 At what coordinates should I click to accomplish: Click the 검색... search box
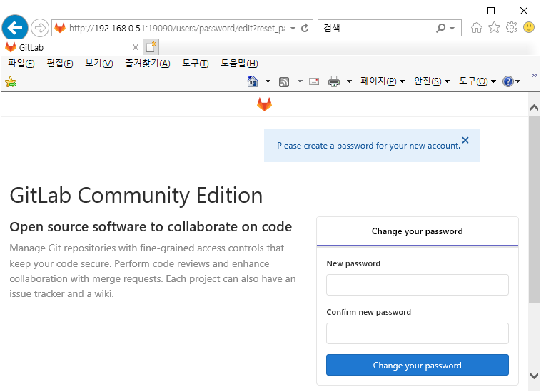tap(378, 29)
